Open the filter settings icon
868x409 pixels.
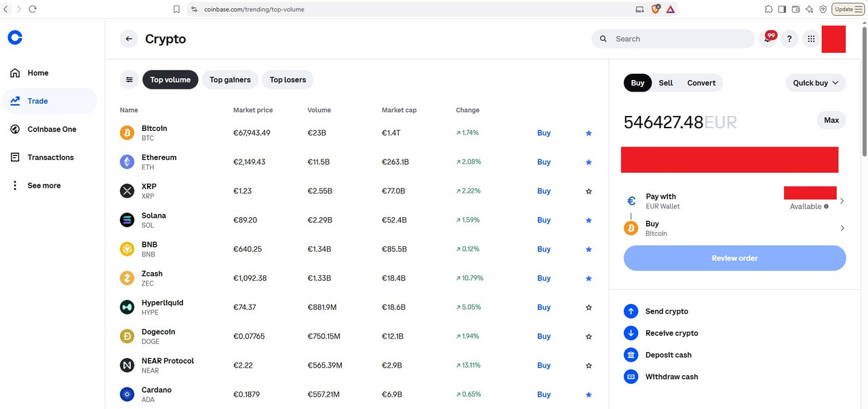129,79
